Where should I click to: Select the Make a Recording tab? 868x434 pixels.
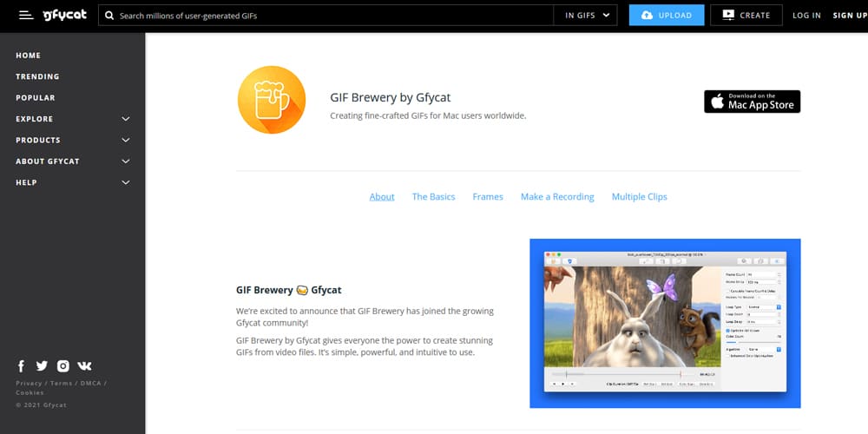[x=557, y=196]
